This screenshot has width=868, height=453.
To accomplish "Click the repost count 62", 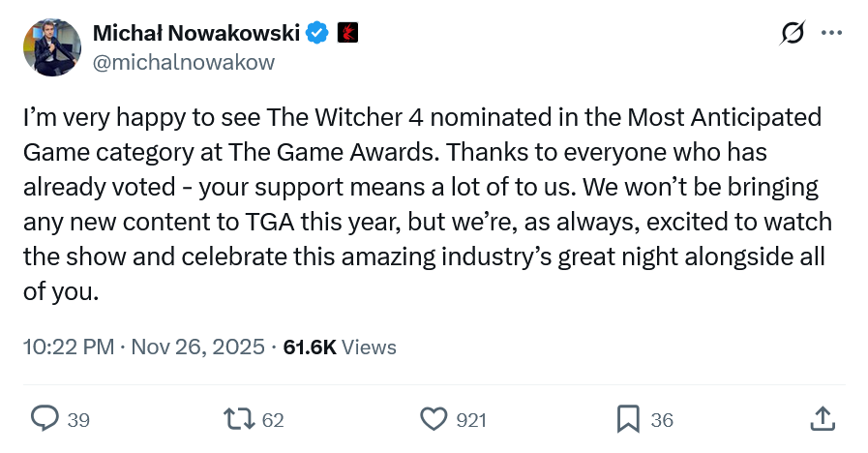I will coord(273,420).
